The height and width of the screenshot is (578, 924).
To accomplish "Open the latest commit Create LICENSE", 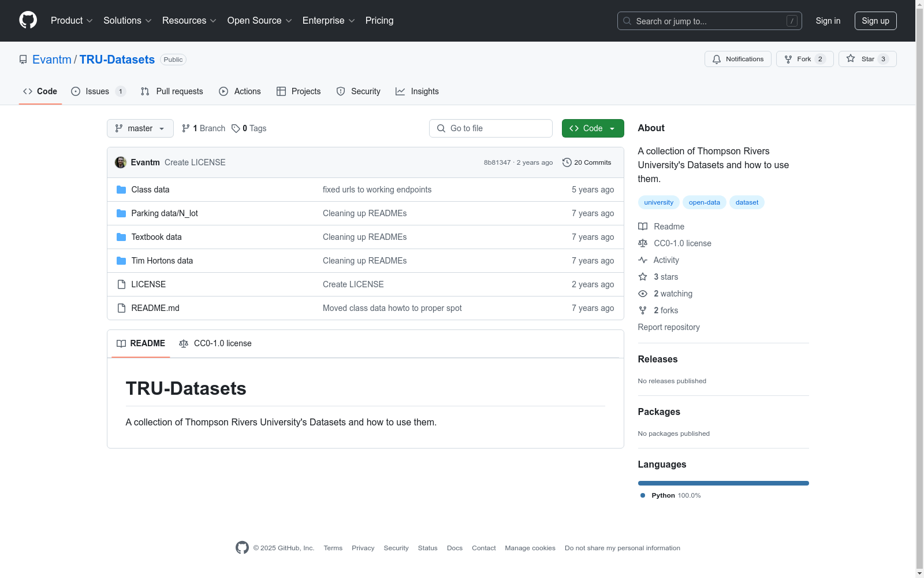I will point(195,162).
